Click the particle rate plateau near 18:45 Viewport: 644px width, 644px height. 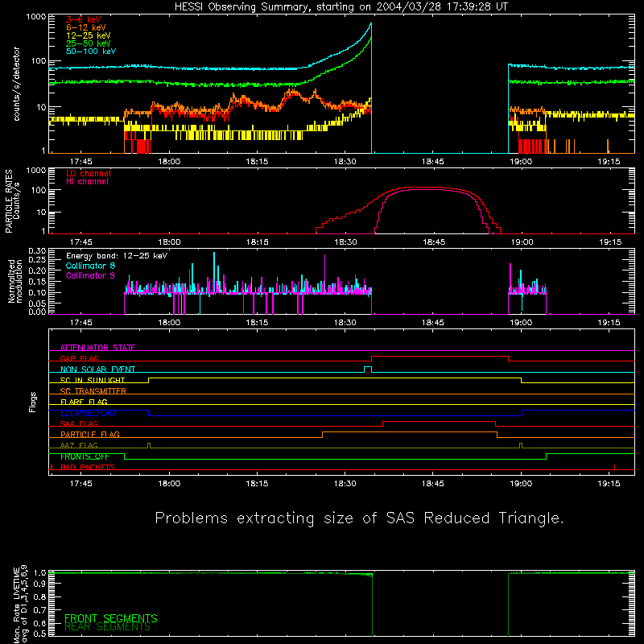(423, 188)
